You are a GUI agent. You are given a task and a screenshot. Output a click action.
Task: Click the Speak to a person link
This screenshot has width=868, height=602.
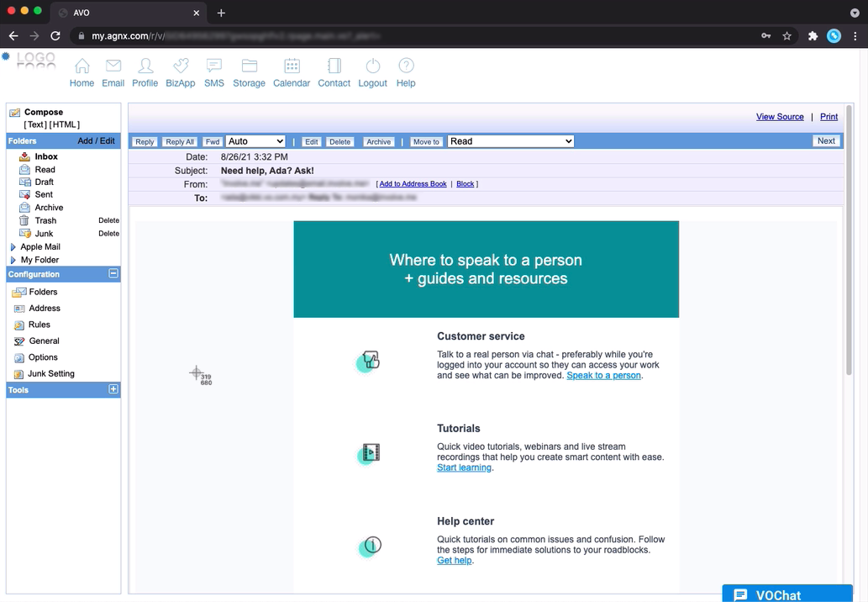click(x=603, y=376)
